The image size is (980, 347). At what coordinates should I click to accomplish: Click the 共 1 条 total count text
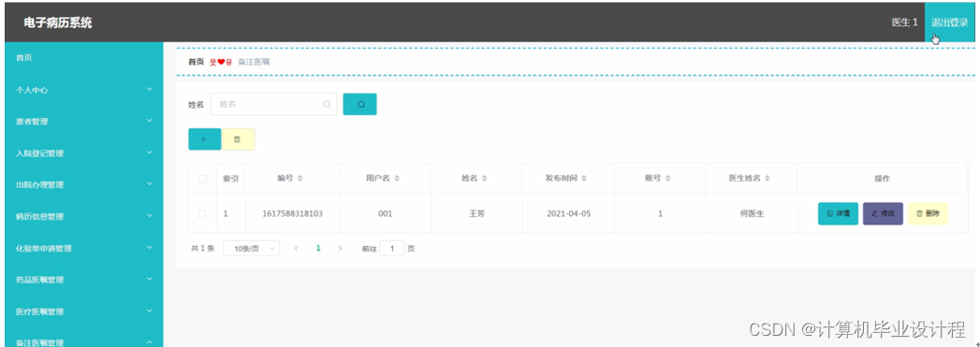pyautogui.click(x=202, y=249)
